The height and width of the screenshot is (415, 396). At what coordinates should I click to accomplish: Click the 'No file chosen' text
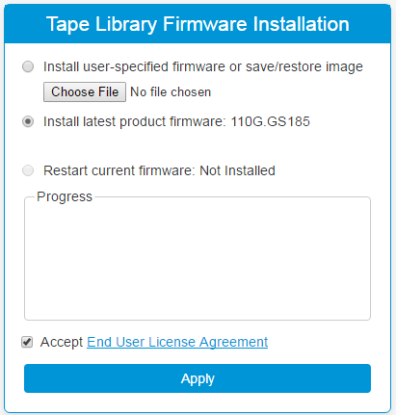pos(171,92)
